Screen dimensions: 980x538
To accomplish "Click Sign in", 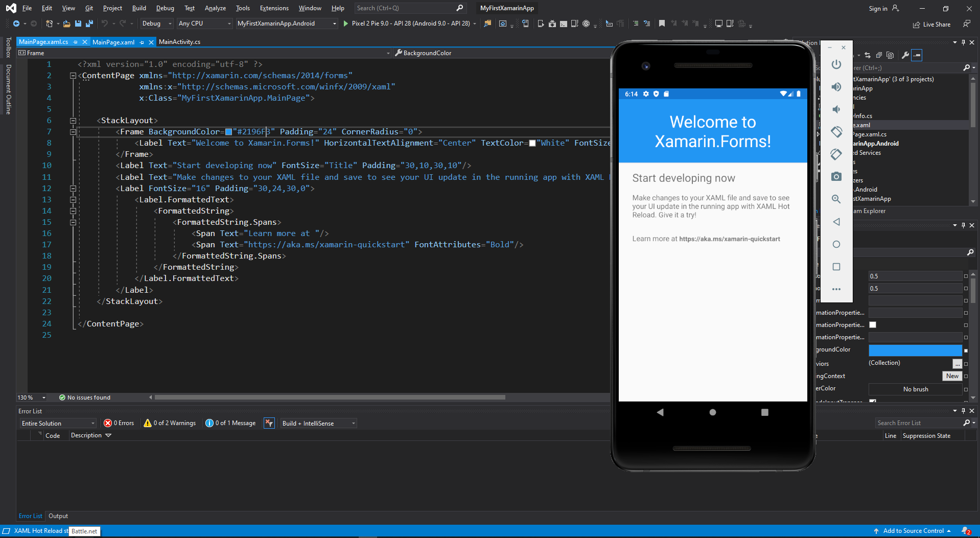I will [883, 8].
